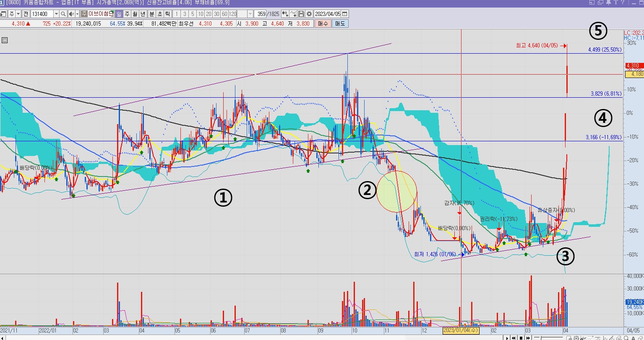Click the fast-forward button on bottom bar
This screenshot has width=644, height=340.
pos(528,338)
